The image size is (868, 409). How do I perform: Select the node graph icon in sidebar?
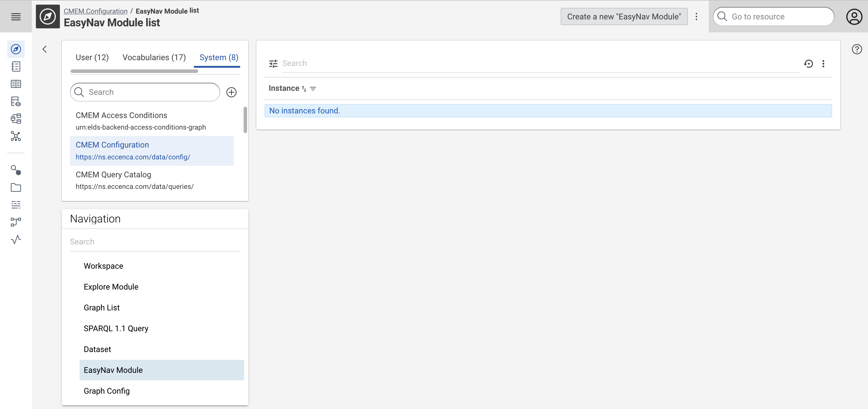coord(16,137)
